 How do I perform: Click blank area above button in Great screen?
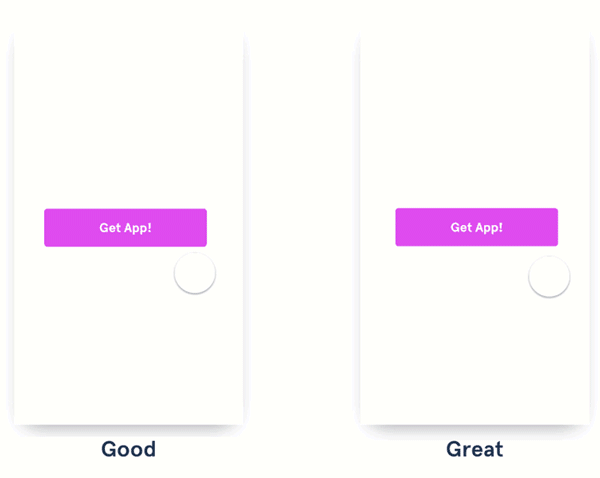point(475,120)
